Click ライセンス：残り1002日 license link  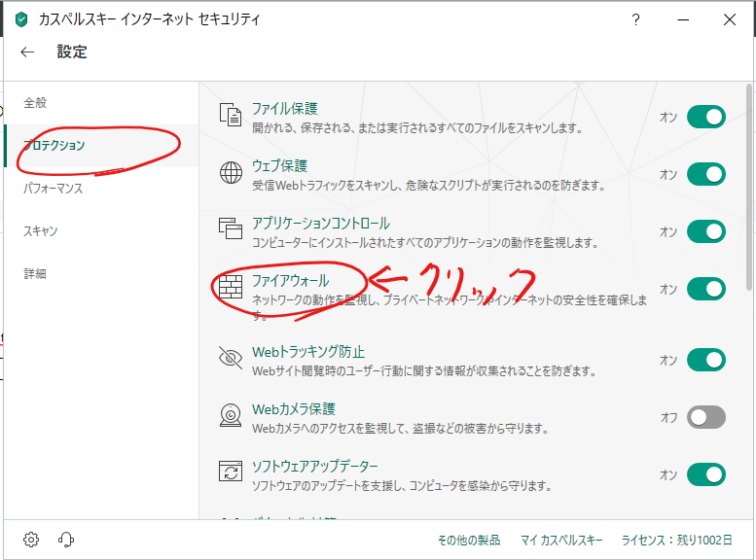tap(676, 541)
